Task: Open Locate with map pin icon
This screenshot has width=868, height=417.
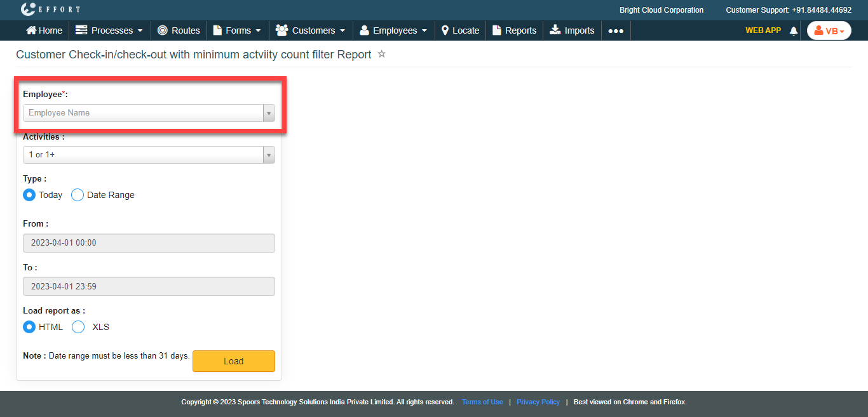Action: (x=445, y=30)
